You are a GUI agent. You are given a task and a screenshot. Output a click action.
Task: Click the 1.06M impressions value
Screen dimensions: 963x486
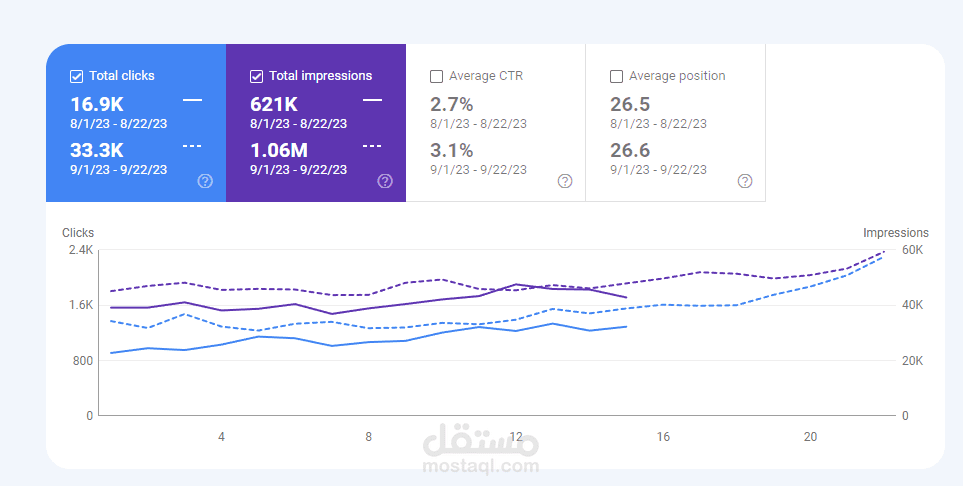[279, 150]
